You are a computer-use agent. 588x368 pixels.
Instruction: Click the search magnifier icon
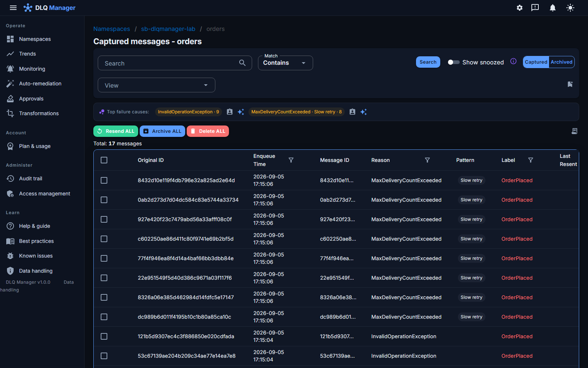242,63
